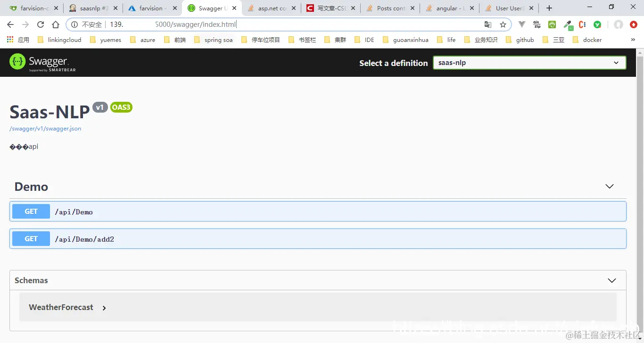Screen dimensions: 644x343
Task: Reload the Swagger page
Action: [x=41, y=24]
